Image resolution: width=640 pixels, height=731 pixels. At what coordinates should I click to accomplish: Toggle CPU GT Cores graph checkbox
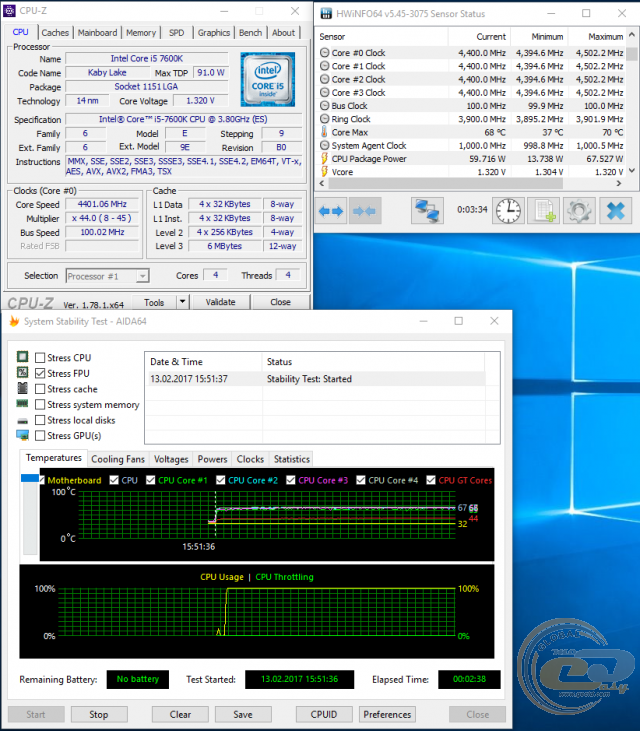pos(431,480)
